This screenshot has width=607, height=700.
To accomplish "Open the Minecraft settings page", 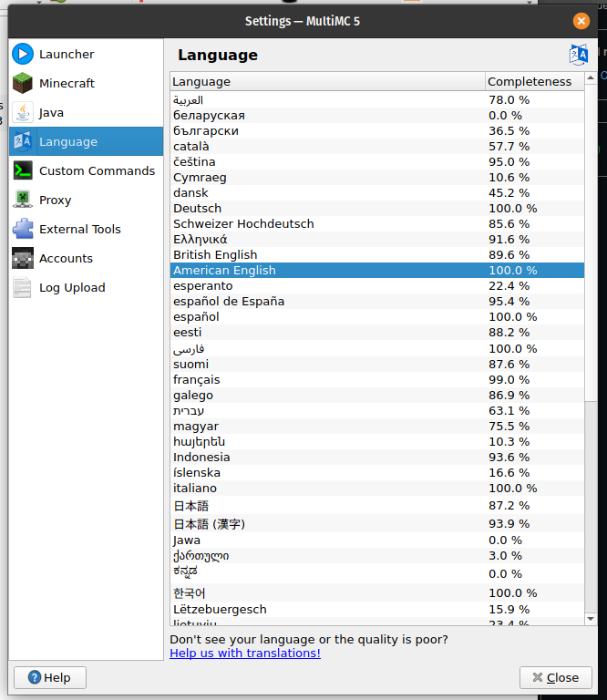I will (x=87, y=83).
